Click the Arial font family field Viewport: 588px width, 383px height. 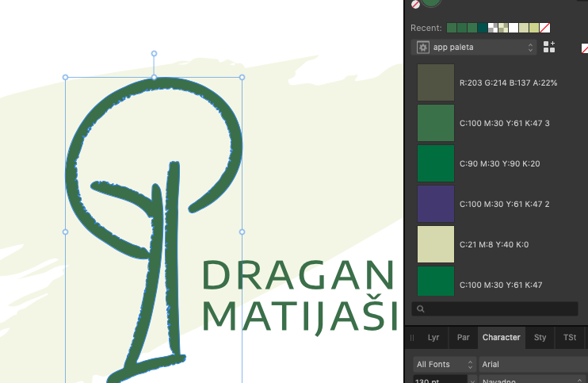coord(533,364)
